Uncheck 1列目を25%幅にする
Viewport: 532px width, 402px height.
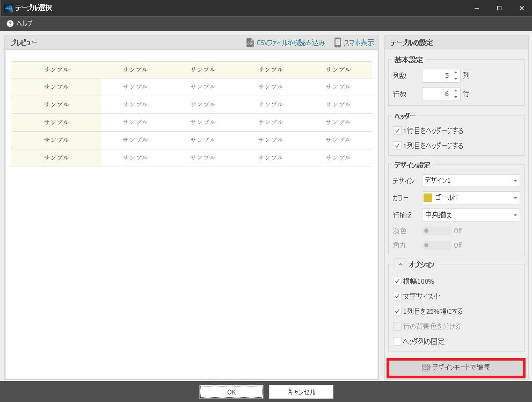(397, 311)
